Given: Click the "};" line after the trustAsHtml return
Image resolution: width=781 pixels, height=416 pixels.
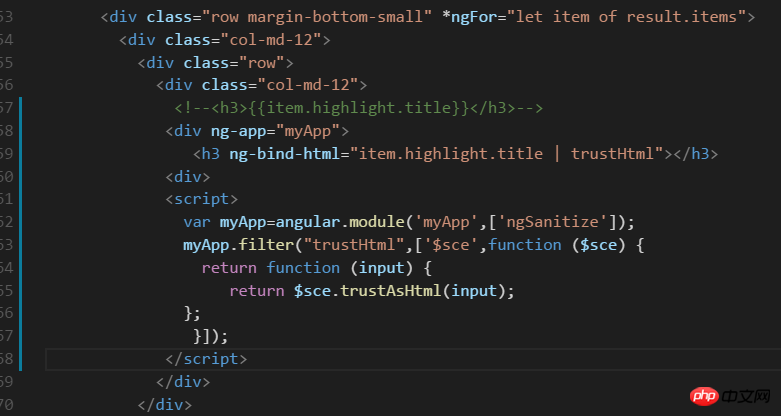Looking at the screenshot, I should 192,313.
